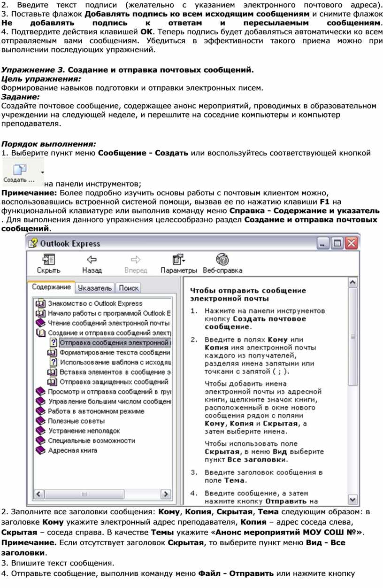Click the help text vertical scroll thumb
Image resolution: width=383 pixels, height=588 pixels.
point(352,337)
